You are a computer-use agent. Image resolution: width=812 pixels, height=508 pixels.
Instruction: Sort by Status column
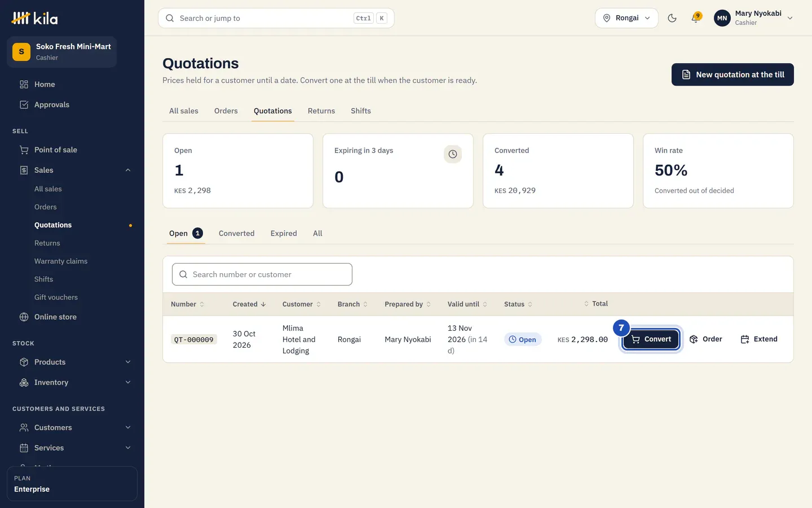[x=518, y=304]
